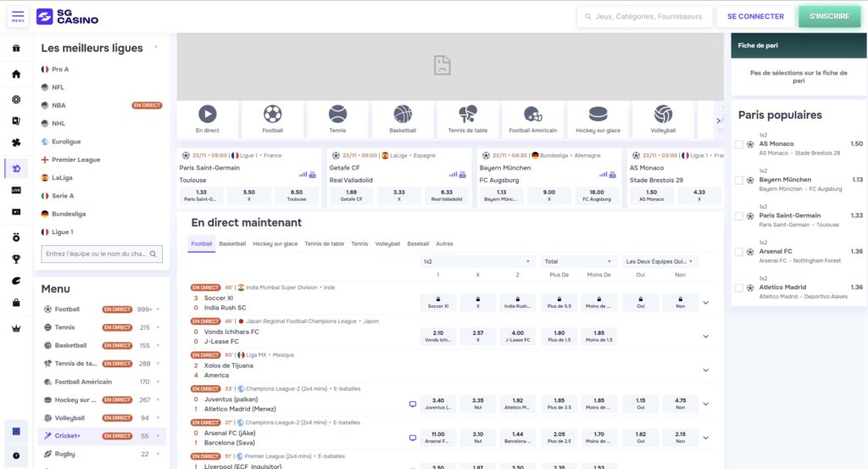Open the shopping bag sidebar icon

click(16, 302)
